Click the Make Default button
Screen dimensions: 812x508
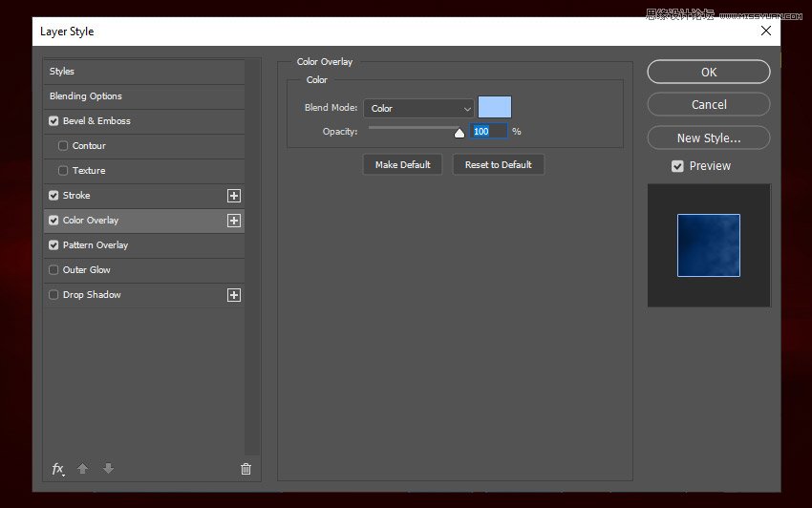click(402, 165)
